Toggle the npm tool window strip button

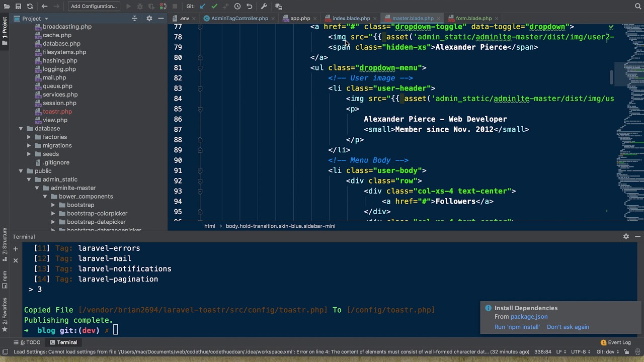[x=5, y=280]
